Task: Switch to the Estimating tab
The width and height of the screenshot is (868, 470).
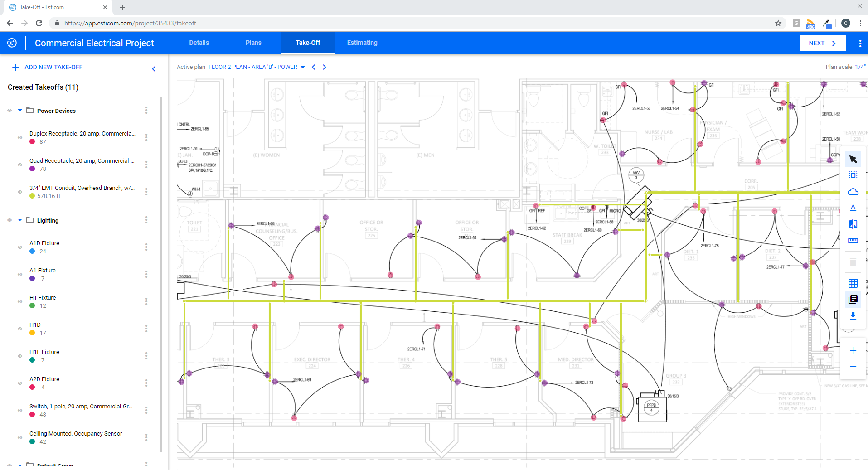Action: (362, 43)
